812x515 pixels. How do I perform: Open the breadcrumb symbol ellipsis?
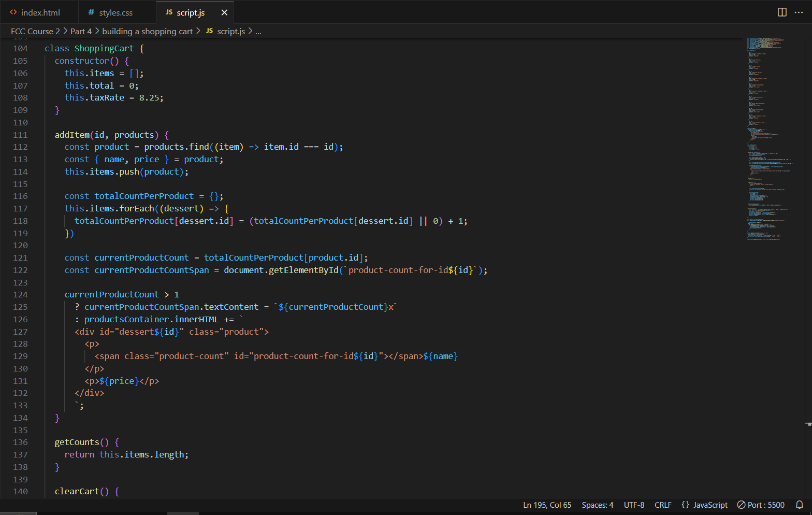pos(258,31)
